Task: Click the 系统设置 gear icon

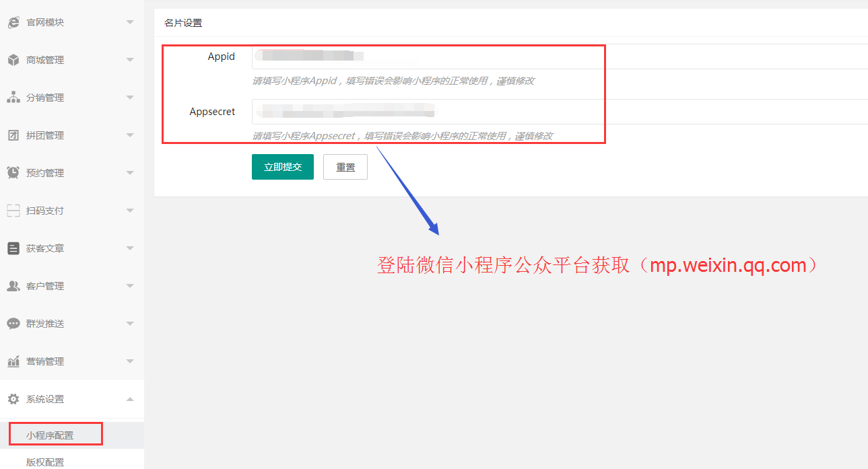Action: (13, 399)
